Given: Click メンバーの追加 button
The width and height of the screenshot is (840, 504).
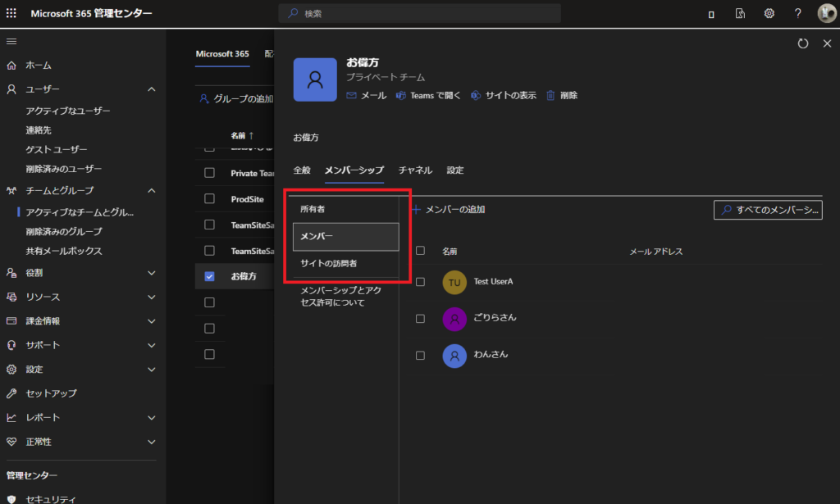Looking at the screenshot, I should point(449,210).
